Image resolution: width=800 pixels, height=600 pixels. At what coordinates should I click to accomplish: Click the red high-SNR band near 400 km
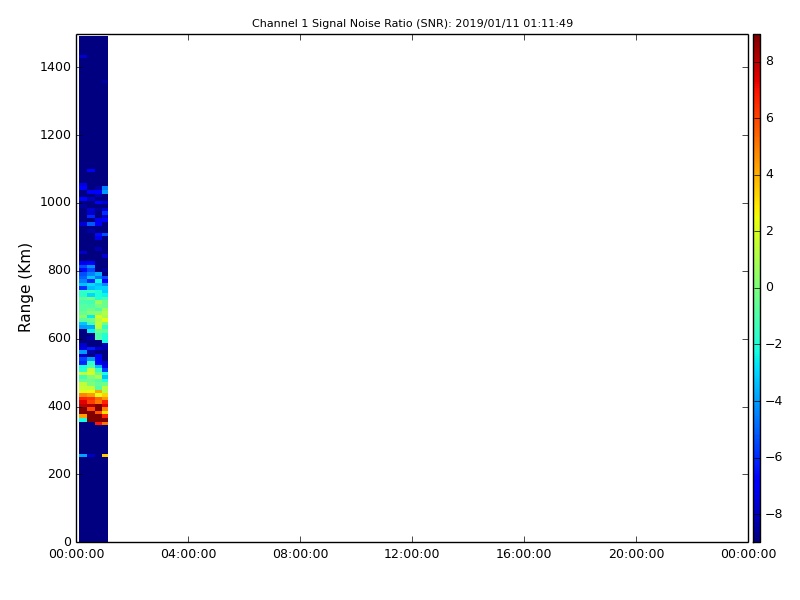[x=93, y=408]
